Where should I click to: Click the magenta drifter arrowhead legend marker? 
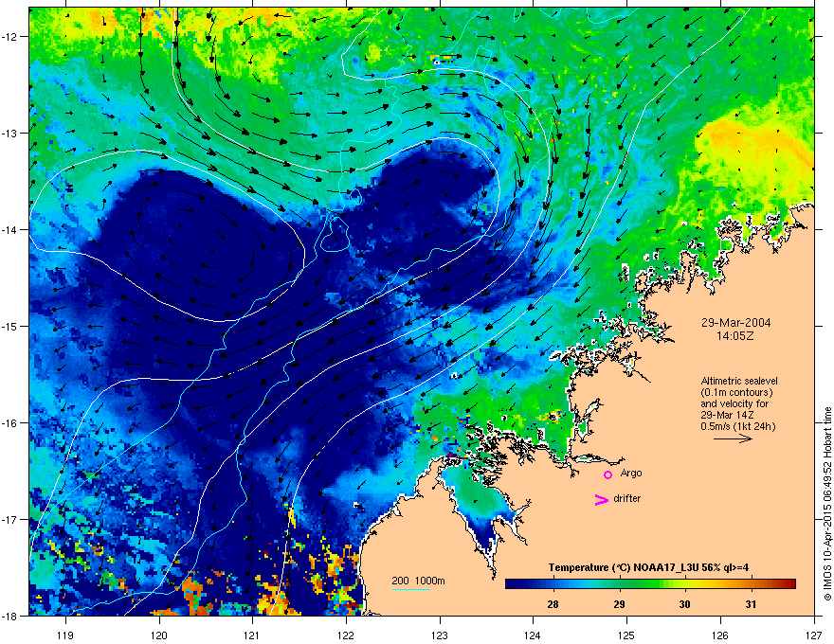(602, 499)
